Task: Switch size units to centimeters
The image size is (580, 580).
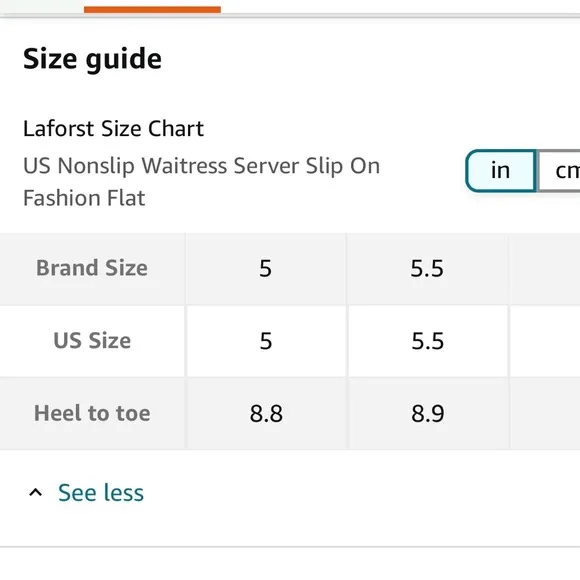Action: tap(559, 171)
